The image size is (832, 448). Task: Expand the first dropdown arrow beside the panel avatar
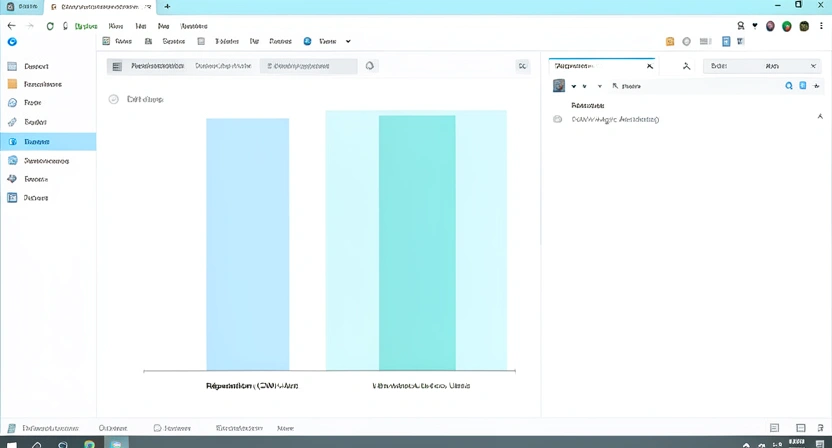pos(573,87)
